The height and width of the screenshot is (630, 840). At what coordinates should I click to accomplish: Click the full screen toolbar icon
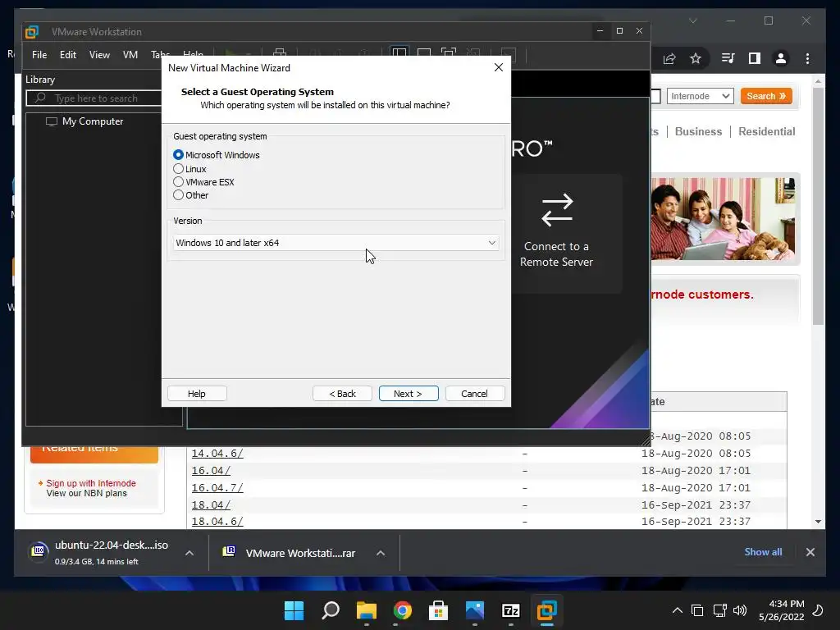point(449,53)
